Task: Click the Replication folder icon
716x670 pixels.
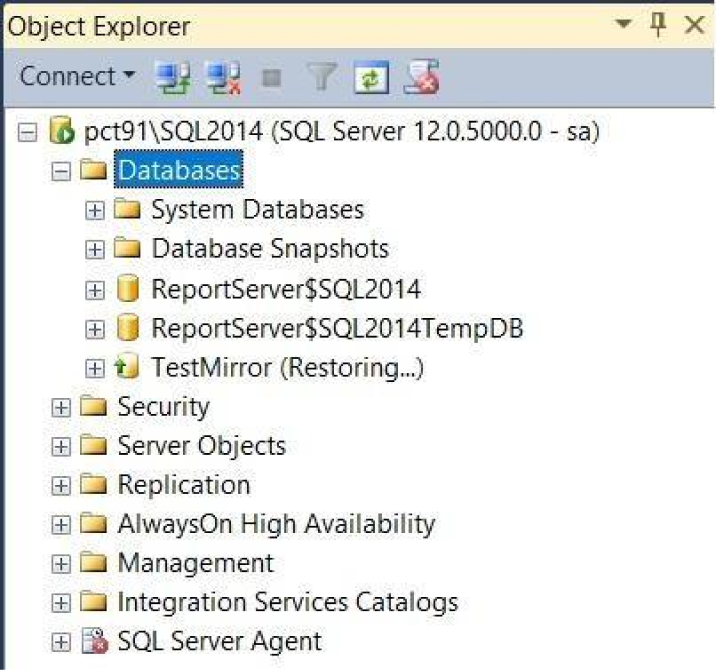Action: point(94,484)
